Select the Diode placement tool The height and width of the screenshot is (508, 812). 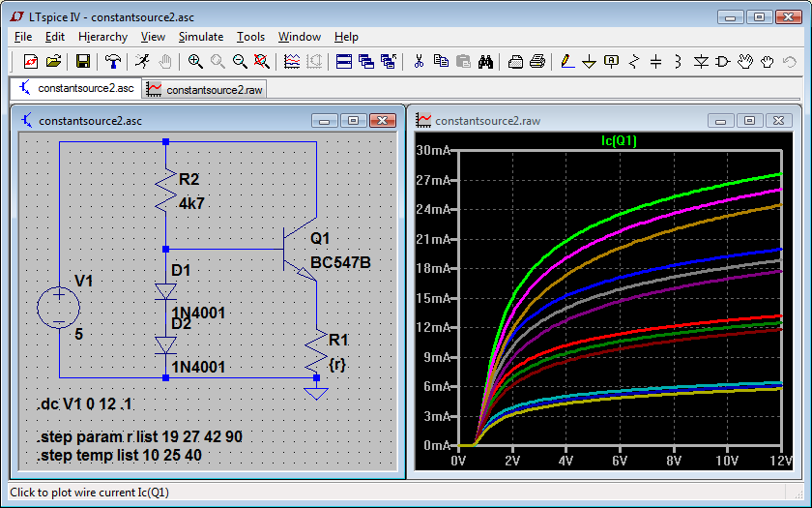[701, 62]
